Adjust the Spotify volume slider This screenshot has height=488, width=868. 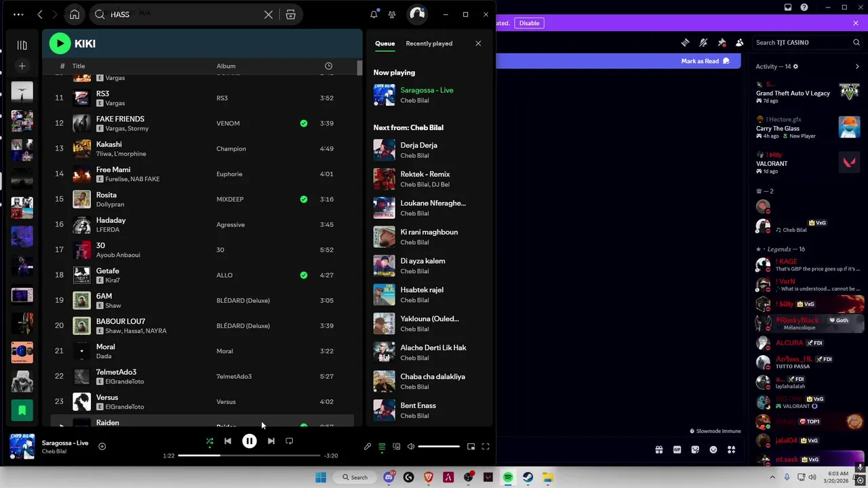(439, 447)
